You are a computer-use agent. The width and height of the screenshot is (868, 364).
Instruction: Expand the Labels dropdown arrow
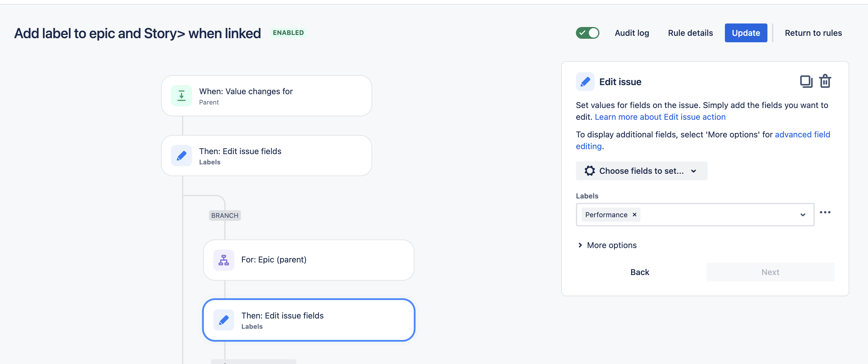(803, 215)
